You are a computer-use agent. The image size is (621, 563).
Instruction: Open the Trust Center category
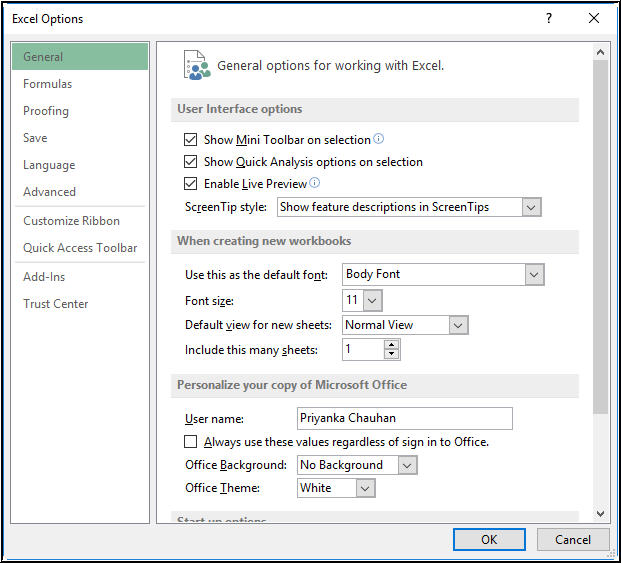tap(80, 304)
